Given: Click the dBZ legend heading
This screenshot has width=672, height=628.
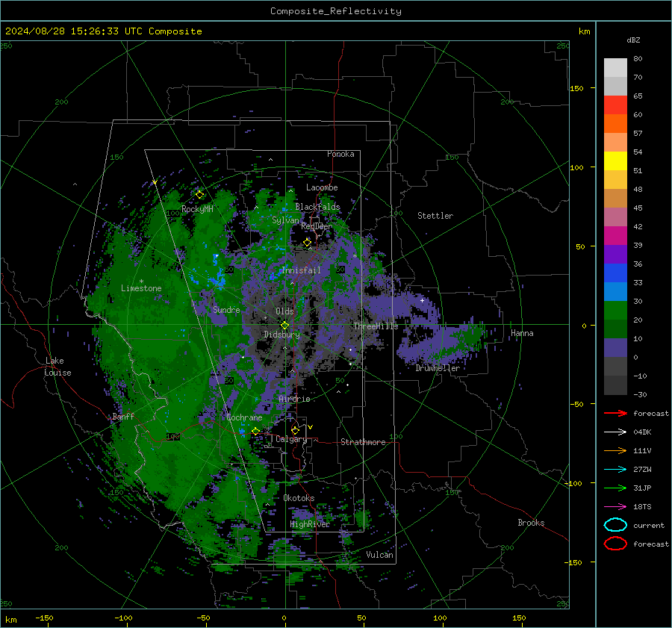Looking at the screenshot, I should pyautogui.click(x=633, y=40).
